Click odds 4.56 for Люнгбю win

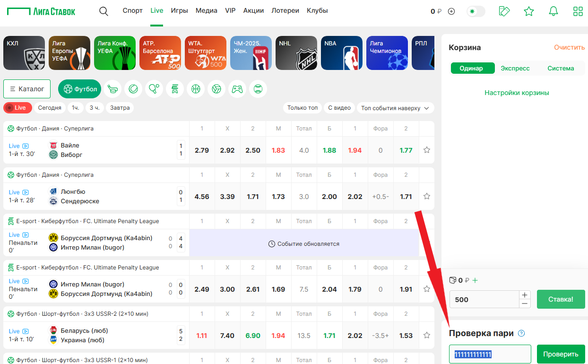[x=202, y=196]
